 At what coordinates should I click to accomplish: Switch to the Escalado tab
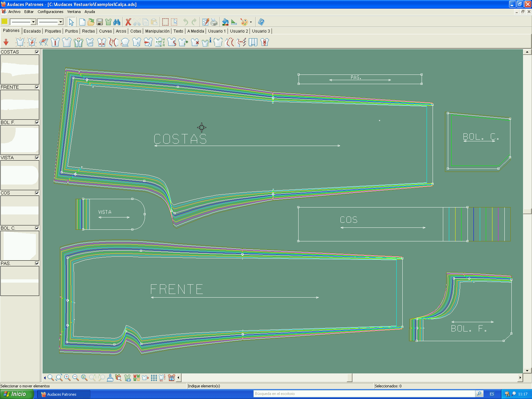32,31
